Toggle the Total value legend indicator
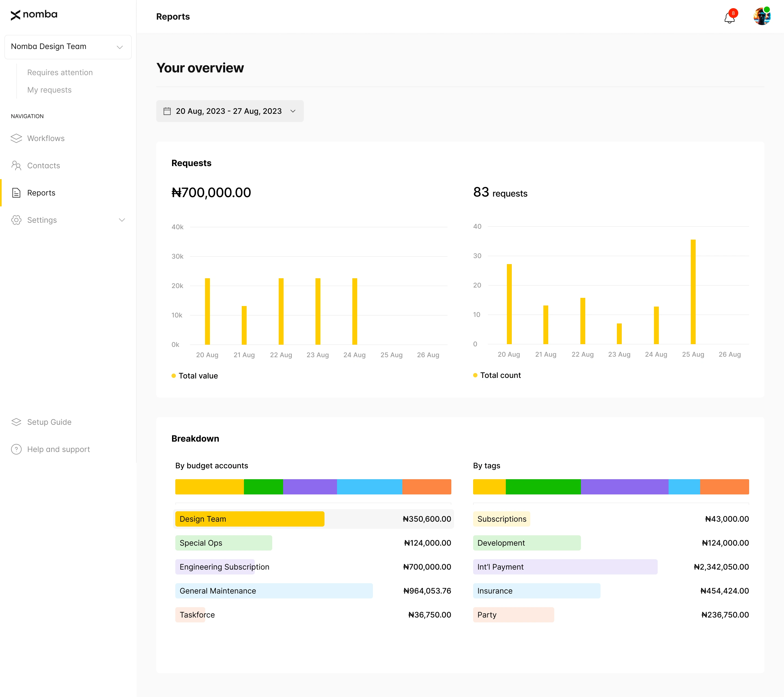 click(x=174, y=375)
